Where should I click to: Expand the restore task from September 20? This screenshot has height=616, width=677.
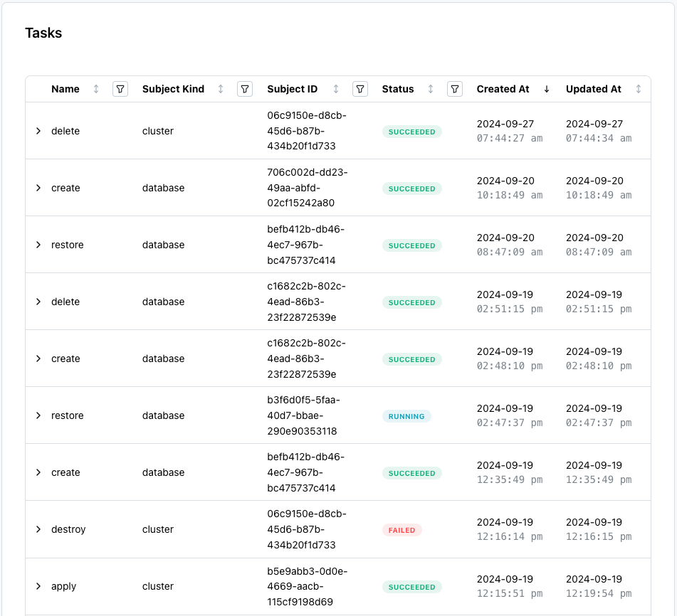tap(38, 245)
